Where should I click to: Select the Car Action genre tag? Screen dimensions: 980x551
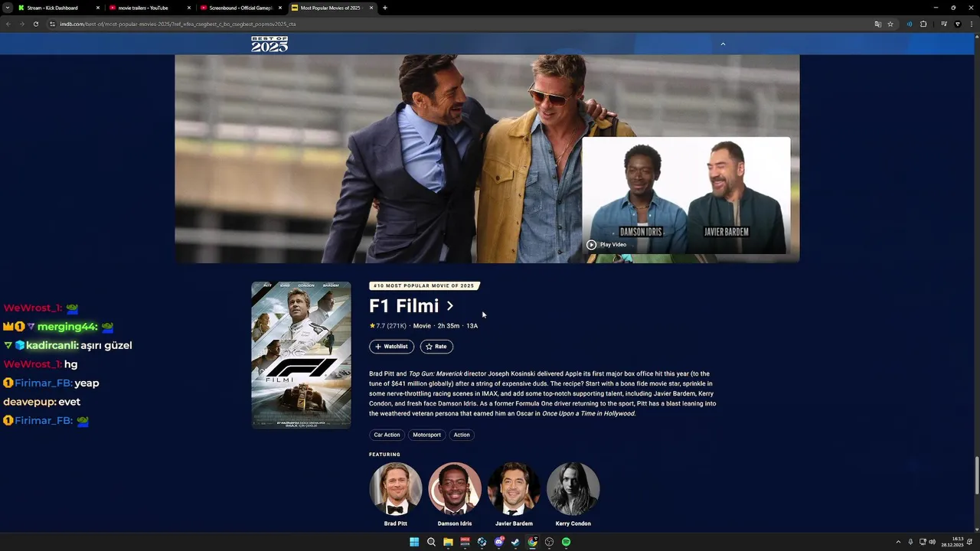click(387, 435)
